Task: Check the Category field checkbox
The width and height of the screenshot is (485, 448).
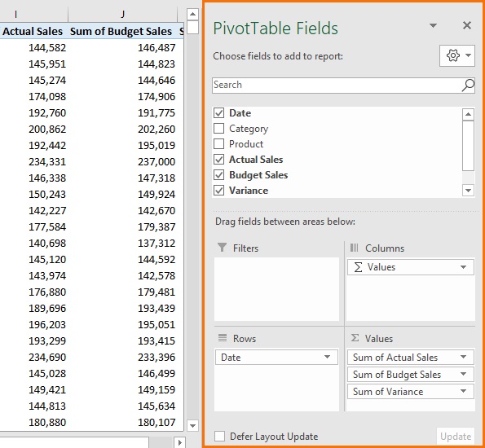Action: [219, 129]
